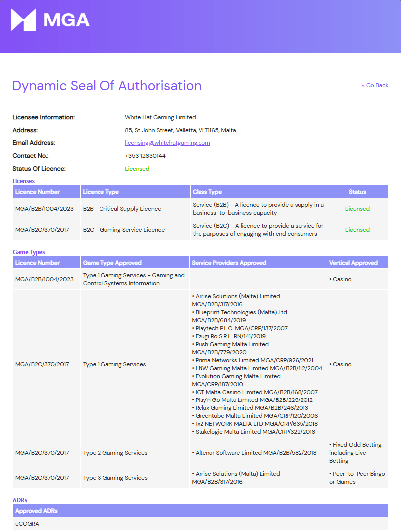
Task: Click the 'Service (B2B)' class type description
Action: [x=258, y=209]
